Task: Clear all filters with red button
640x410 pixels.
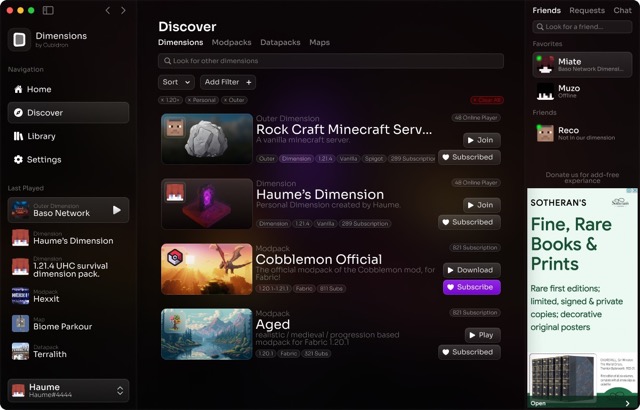Action: point(487,100)
